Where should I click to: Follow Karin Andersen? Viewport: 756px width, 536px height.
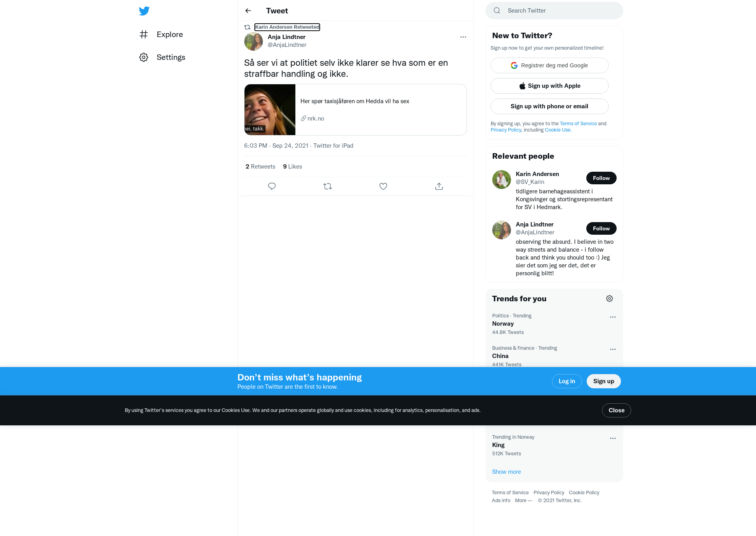[601, 178]
